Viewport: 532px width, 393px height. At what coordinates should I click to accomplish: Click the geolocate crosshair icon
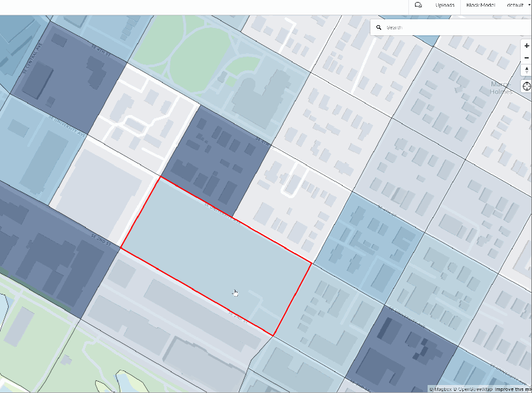coord(526,86)
